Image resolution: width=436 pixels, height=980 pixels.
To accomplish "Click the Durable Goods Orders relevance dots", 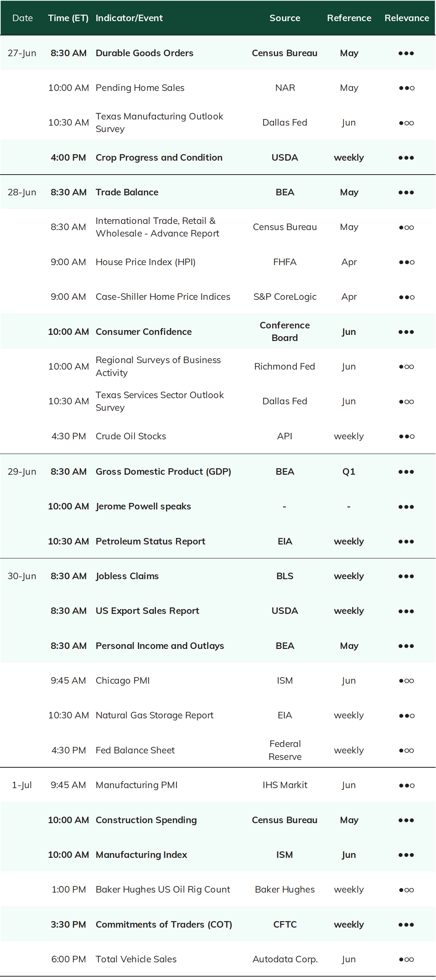I will click(x=406, y=53).
